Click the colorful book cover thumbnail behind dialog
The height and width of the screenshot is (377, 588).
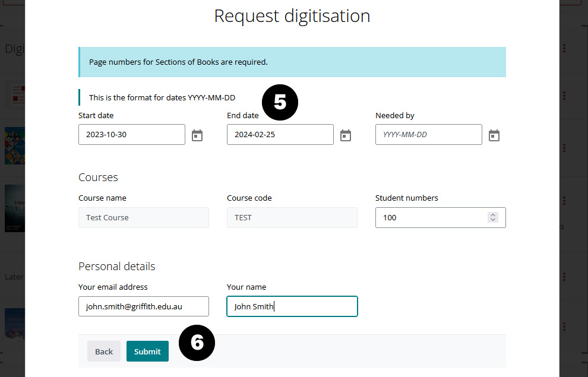point(14,145)
